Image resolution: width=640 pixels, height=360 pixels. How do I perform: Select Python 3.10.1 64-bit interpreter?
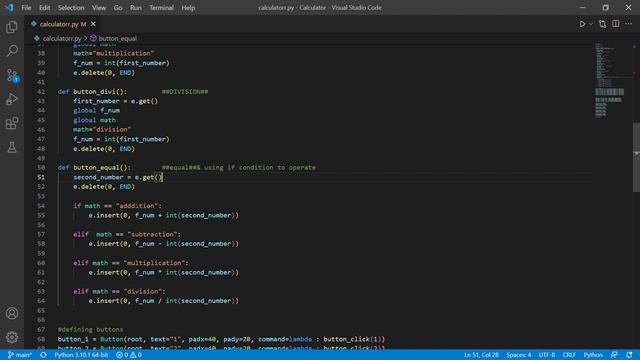click(81, 355)
